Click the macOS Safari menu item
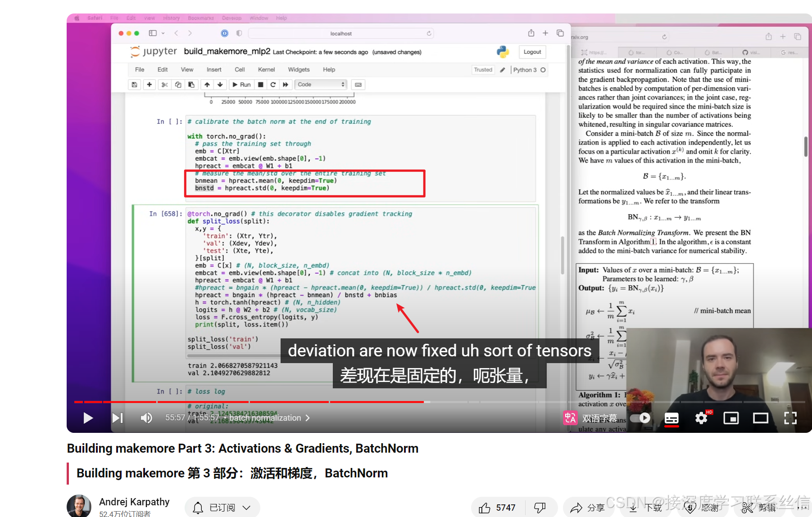 coord(95,18)
